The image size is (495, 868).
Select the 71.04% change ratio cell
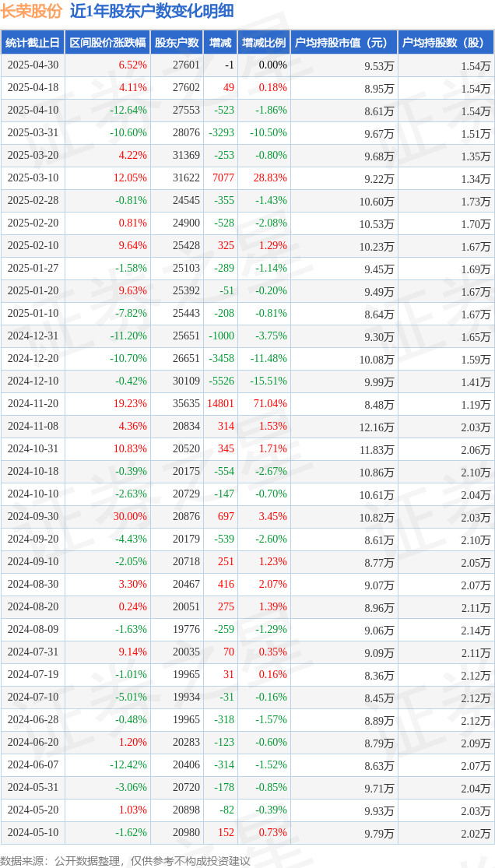tap(270, 404)
